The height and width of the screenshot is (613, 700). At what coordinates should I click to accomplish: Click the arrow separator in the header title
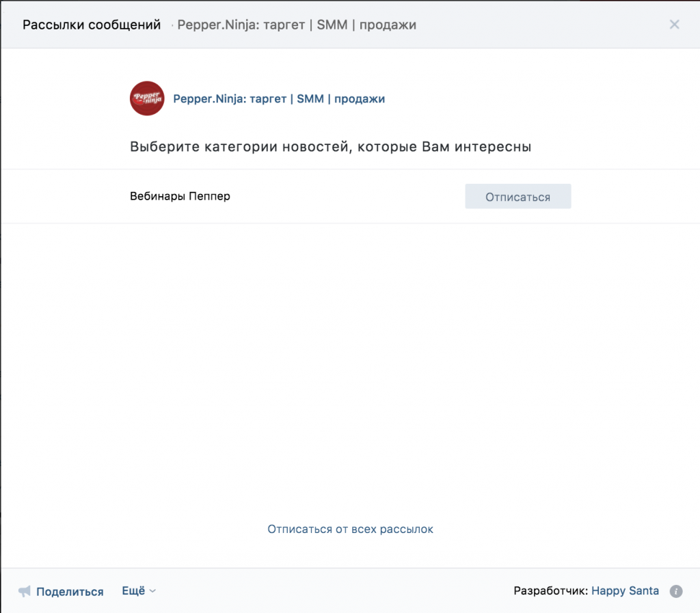[171, 25]
